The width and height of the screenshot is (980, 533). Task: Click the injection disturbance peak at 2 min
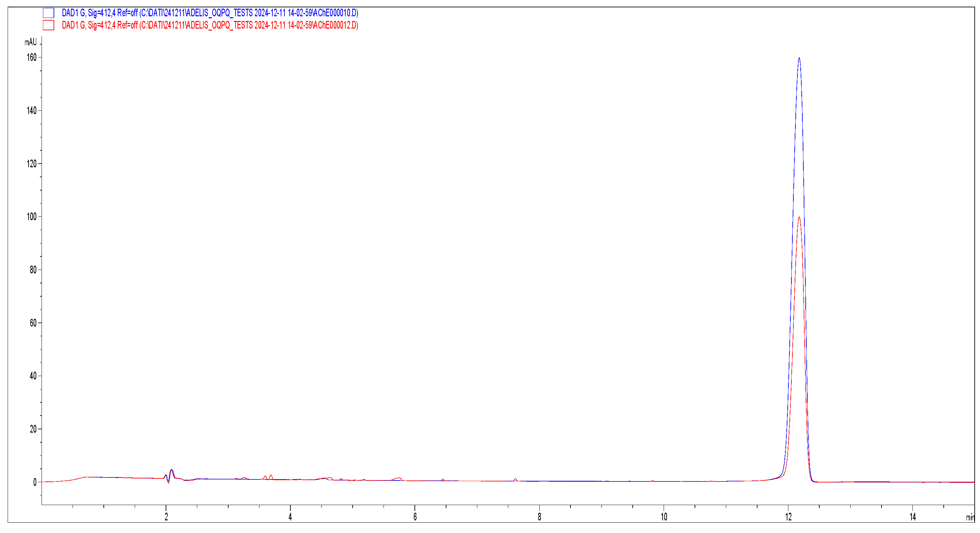coord(172,470)
